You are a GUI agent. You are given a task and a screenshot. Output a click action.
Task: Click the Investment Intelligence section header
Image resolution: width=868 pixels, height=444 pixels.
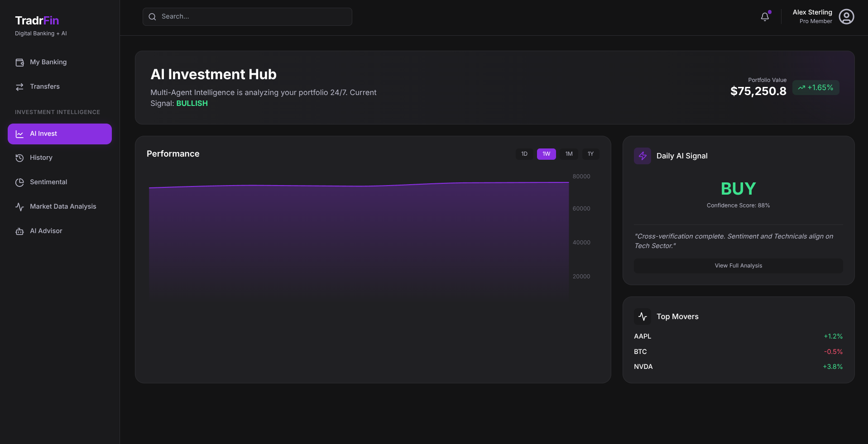click(x=58, y=112)
